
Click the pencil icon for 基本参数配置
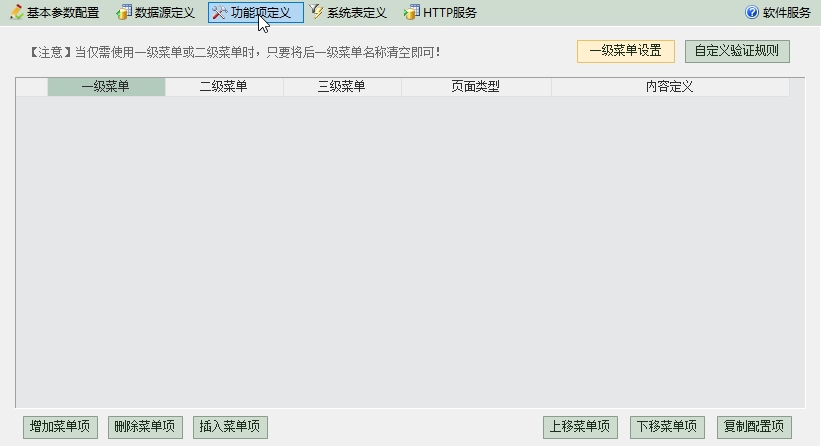16,13
